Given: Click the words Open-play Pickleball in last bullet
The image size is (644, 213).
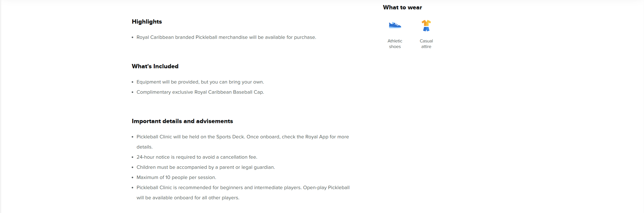Looking at the screenshot, I should pyautogui.click(x=326, y=188).
